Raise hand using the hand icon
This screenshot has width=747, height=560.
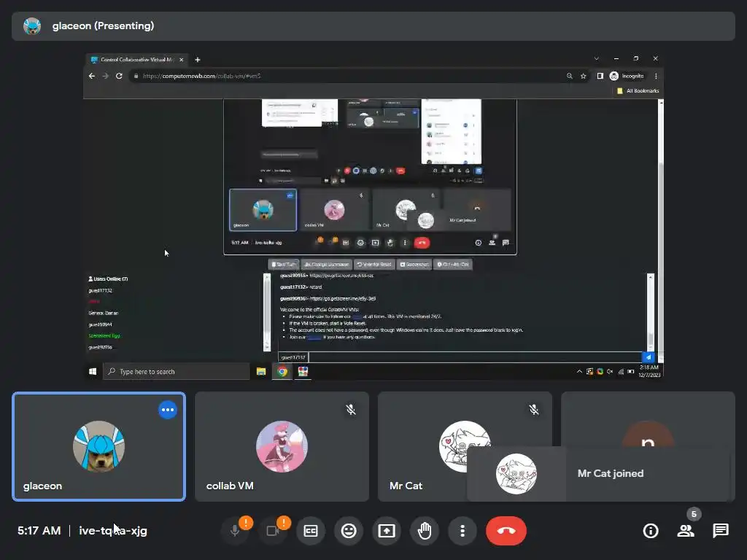coord(425,531)
